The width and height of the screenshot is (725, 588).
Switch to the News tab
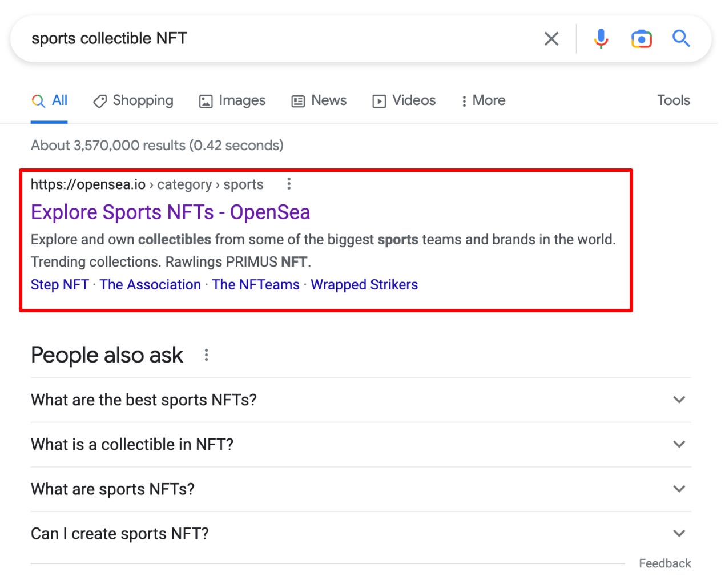pos(319,101)
